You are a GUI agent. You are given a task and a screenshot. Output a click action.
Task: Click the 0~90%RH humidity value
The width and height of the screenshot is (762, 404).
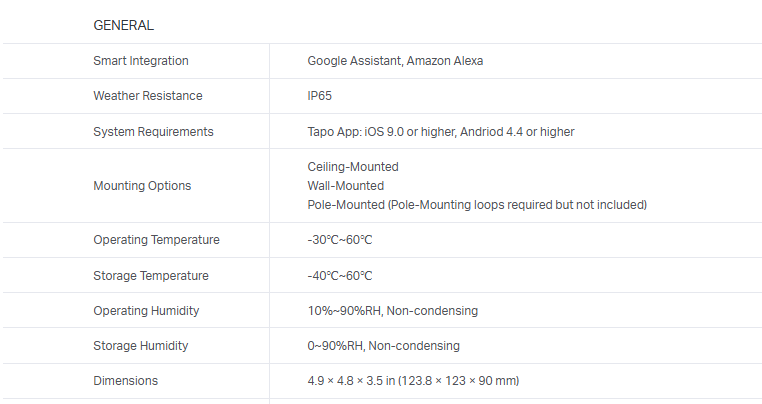(x=383, y=345)
